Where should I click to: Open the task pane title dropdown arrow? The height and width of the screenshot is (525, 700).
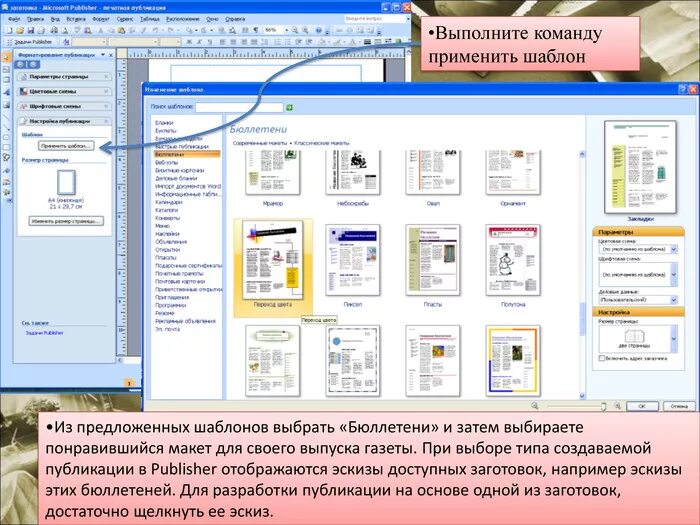[x=103, y=54]
